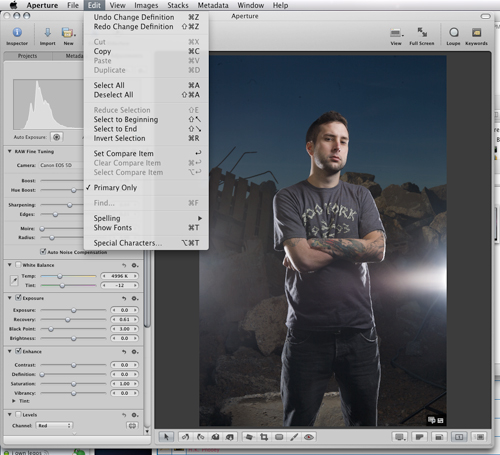Image resolution: width=500 pixels, height=455 pixels.
Task: Click the primary-only viewer button
Action: click(x=459, y=437)
